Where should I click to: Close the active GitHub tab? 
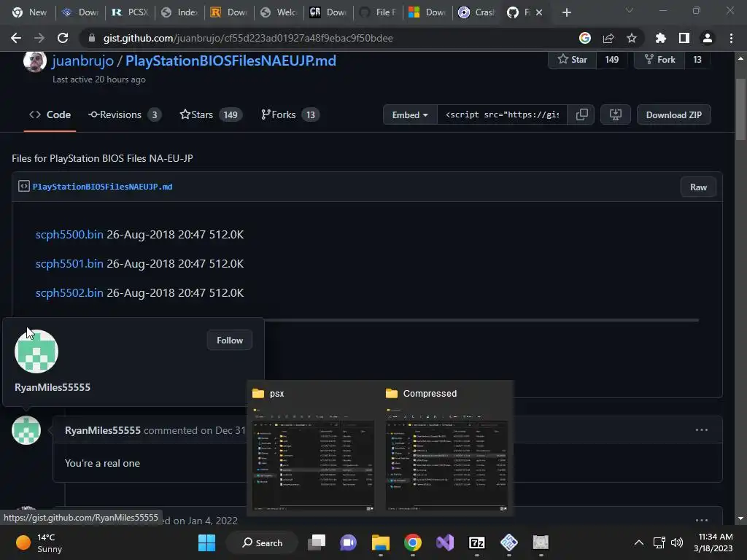(x=539, y=12)
